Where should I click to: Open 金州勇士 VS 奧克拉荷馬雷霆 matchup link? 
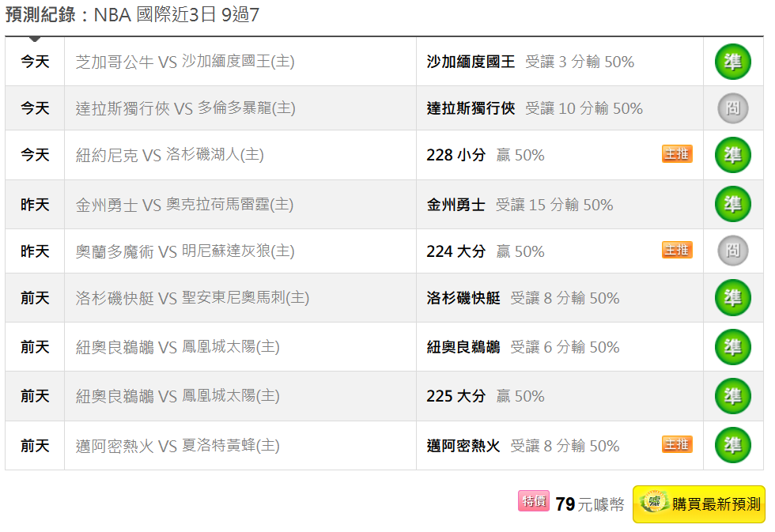tap(184, 205)
